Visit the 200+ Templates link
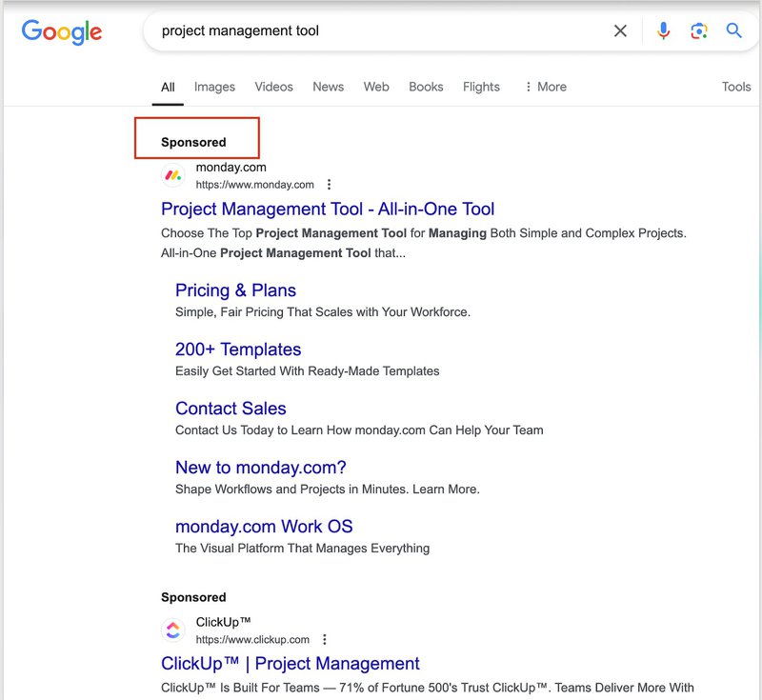 click(238, 350)
